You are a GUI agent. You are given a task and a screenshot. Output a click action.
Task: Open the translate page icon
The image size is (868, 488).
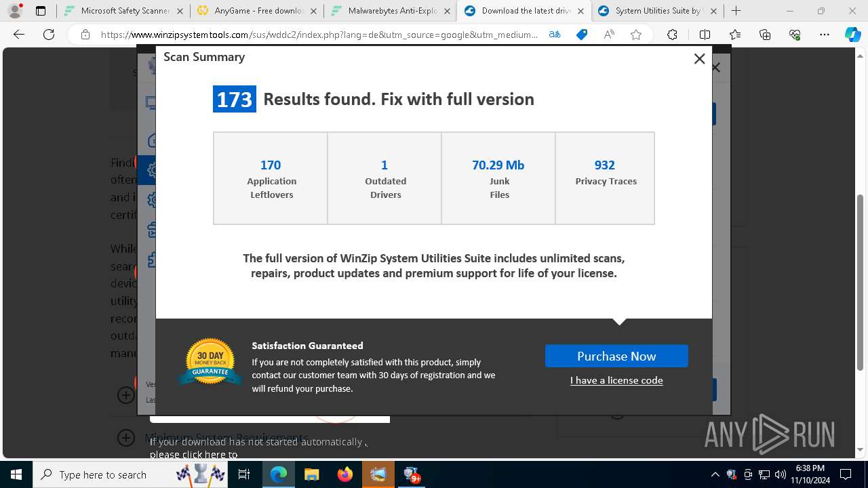[555, 35]
